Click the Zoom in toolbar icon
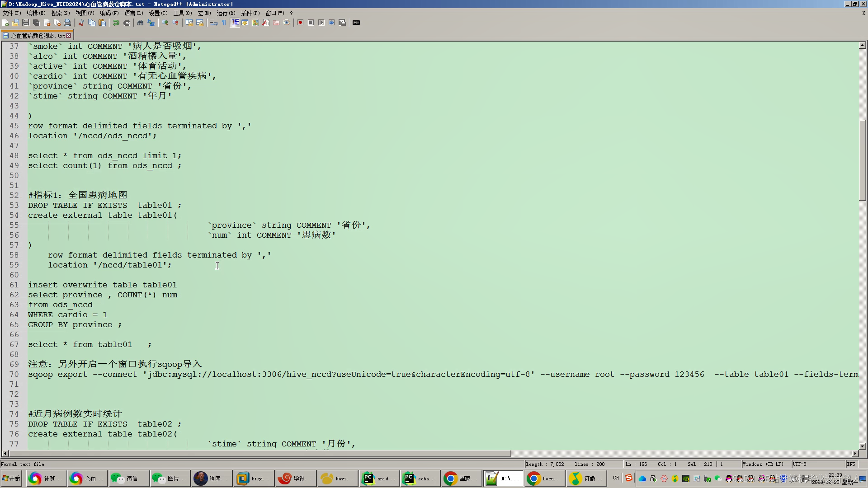 (165, 23)
